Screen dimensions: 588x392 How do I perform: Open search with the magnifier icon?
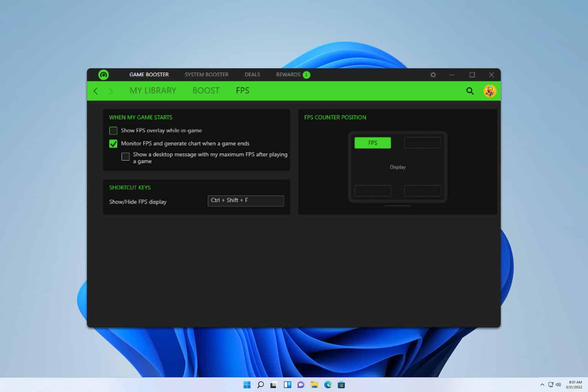470,91
